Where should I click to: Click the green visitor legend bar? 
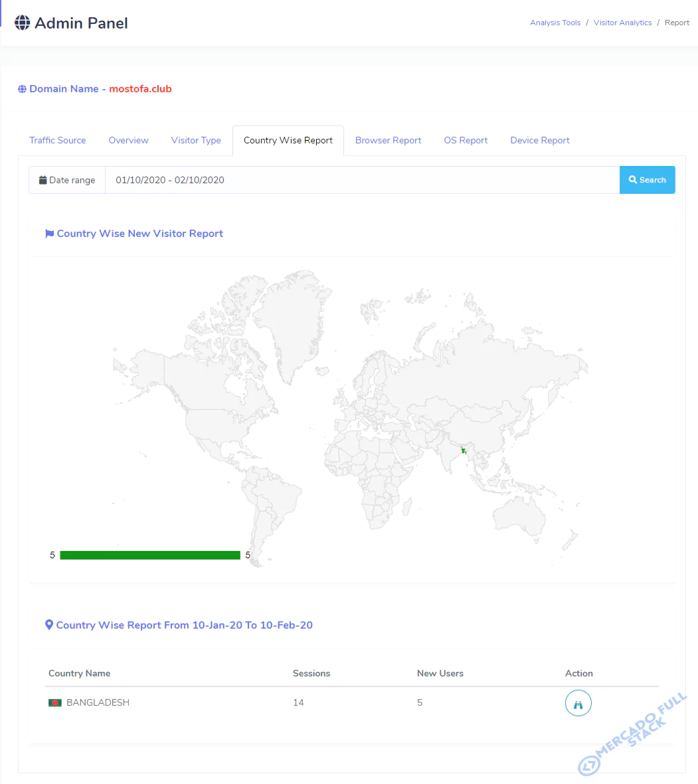(x=150, y=555)
